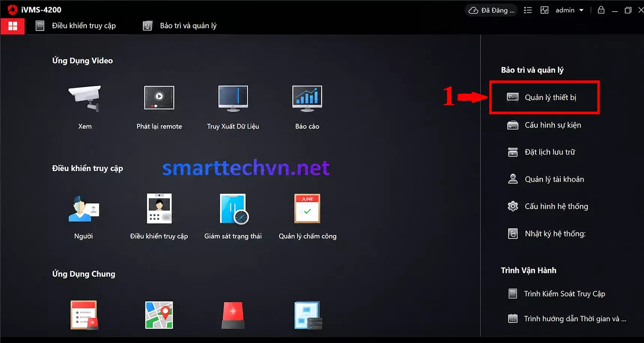Open Cấu hình hệ thống link
The height and width of the screenshot is (343, 644).
coord(556,206)
